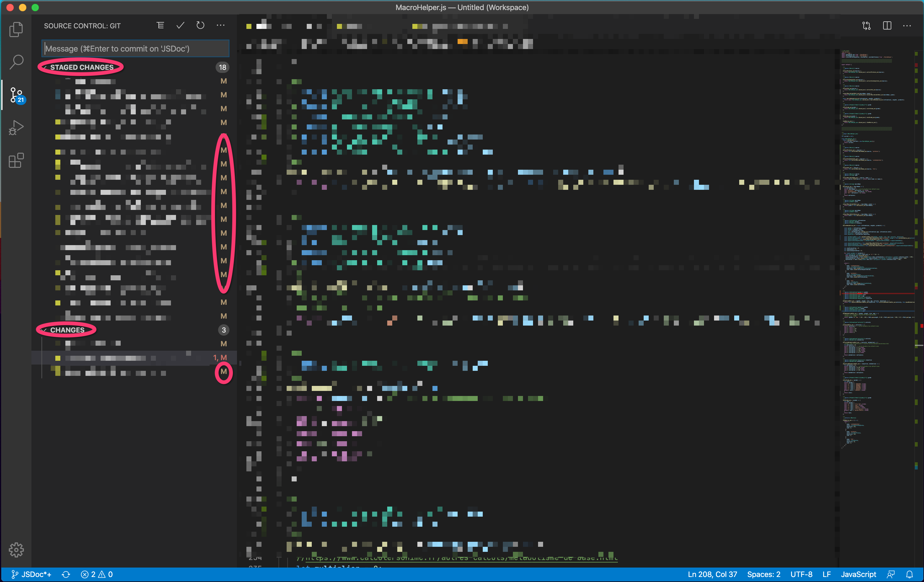Toggle View as Tree in Source Control header
The height and width of the screenshot is (582, 924).
coord(160,25)
